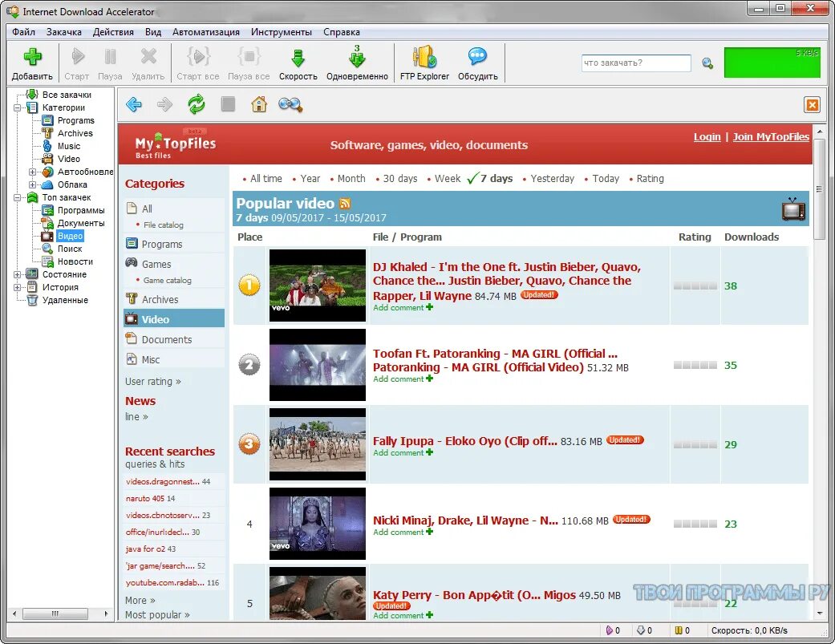
Task: Click Пауза все toolbar icon
Action: pyautogui.click(x=249, y=56)
